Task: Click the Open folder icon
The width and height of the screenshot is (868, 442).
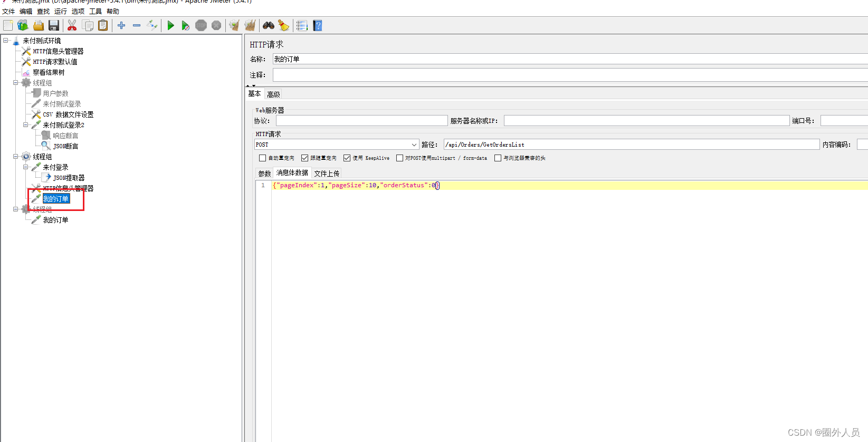Action: [x=39, y=25]
